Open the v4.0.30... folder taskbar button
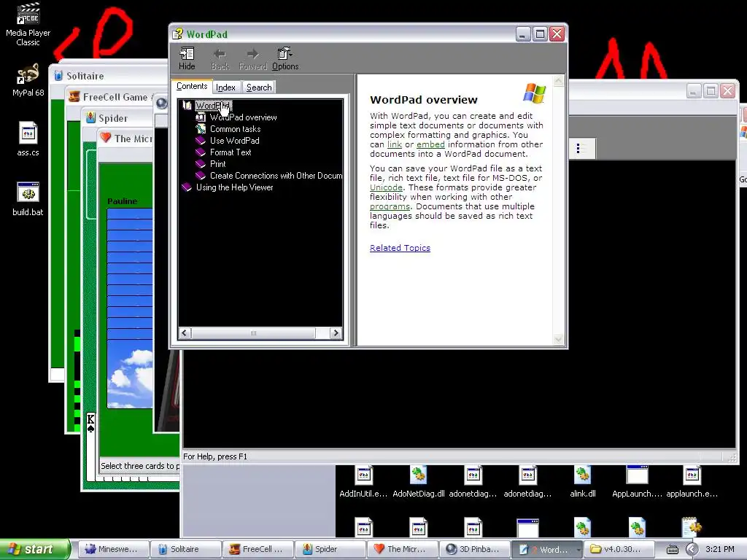Viewport: 747px width, 560px height. [619, 549]
